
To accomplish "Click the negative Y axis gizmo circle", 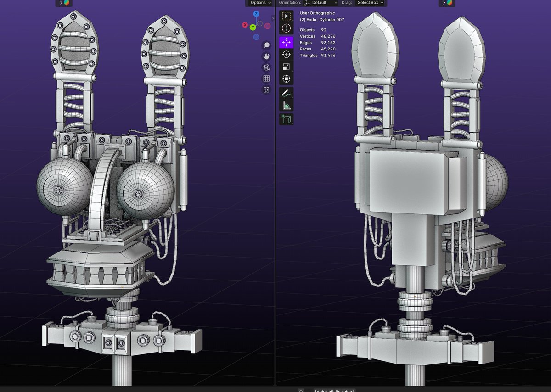I will [260, 23].
